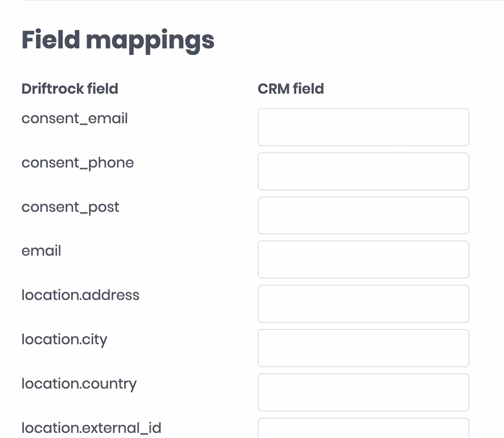Click the location.country field name
The image size is (504, 438).
(79, 384)
